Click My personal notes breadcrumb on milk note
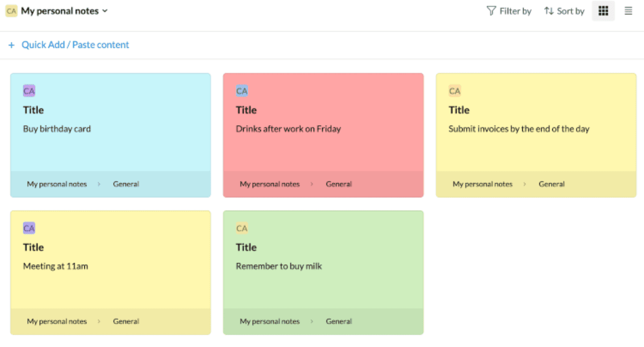The image size is (644, 347). (269, 322)
